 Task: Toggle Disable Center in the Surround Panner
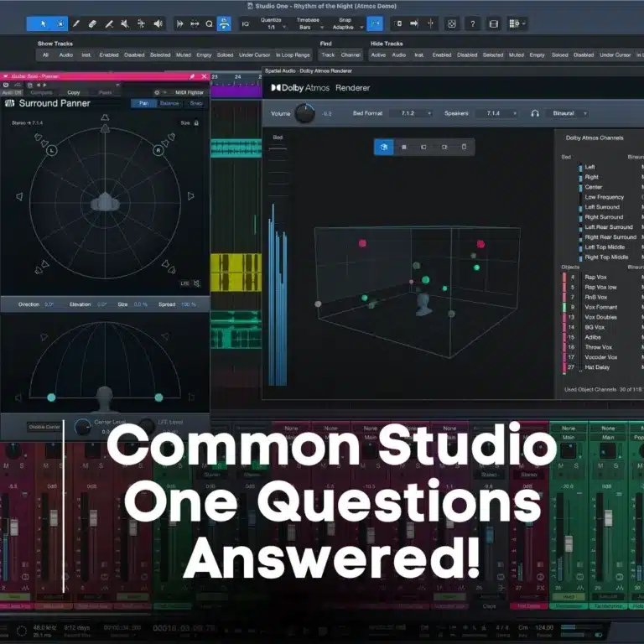tap(44, 427)
